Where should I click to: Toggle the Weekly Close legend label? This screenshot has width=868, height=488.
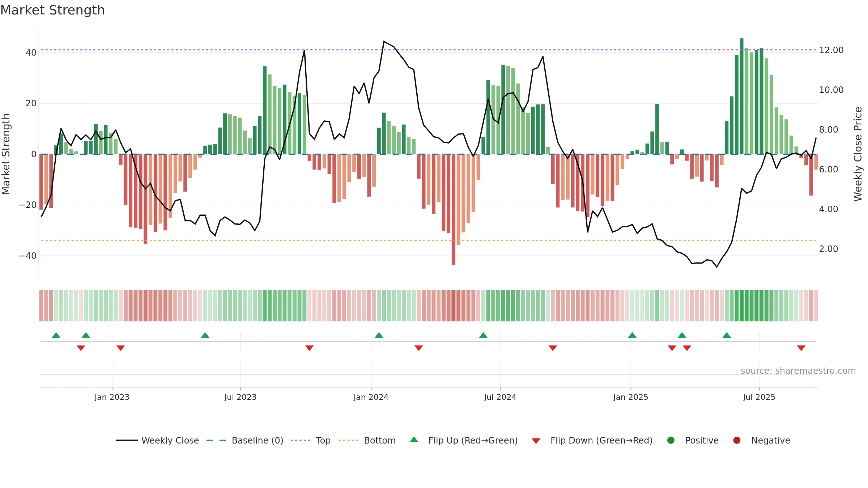click(x=170, y=441)
